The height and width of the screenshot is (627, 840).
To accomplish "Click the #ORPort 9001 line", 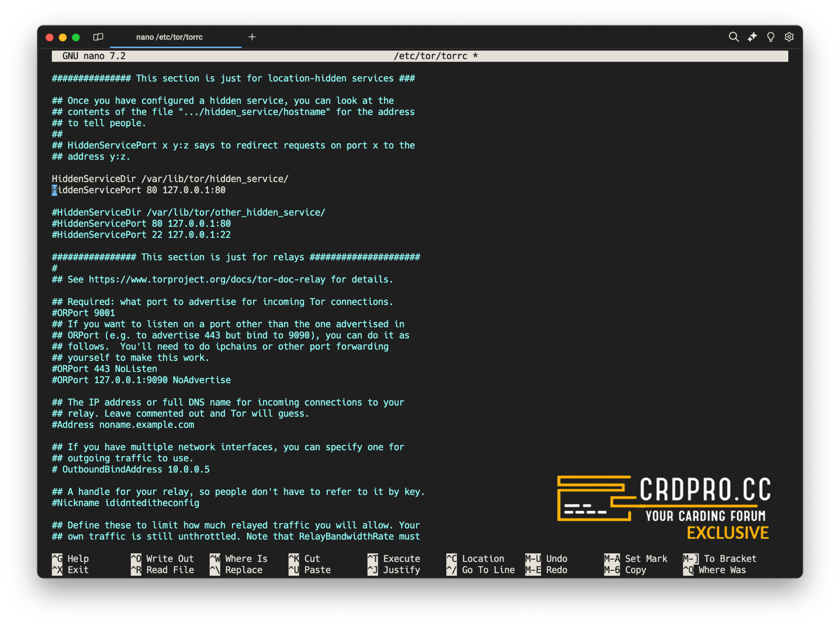I will pos(84,313).
